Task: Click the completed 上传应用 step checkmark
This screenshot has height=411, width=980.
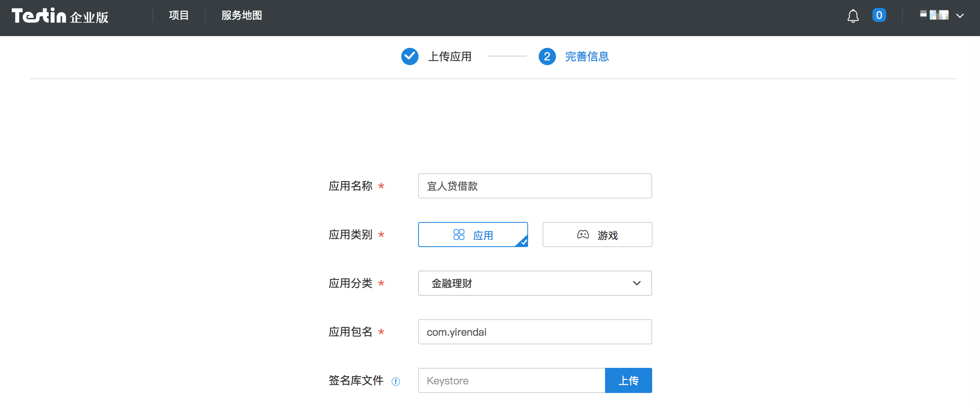Action: [x=410, y=56]
